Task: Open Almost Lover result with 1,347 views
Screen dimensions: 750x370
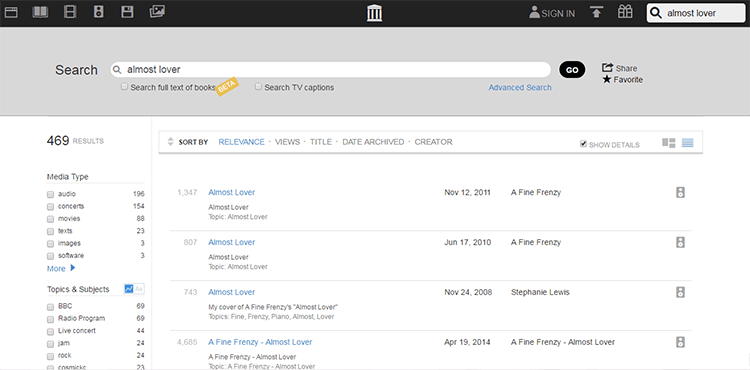Action: click(x=232, y=192)
